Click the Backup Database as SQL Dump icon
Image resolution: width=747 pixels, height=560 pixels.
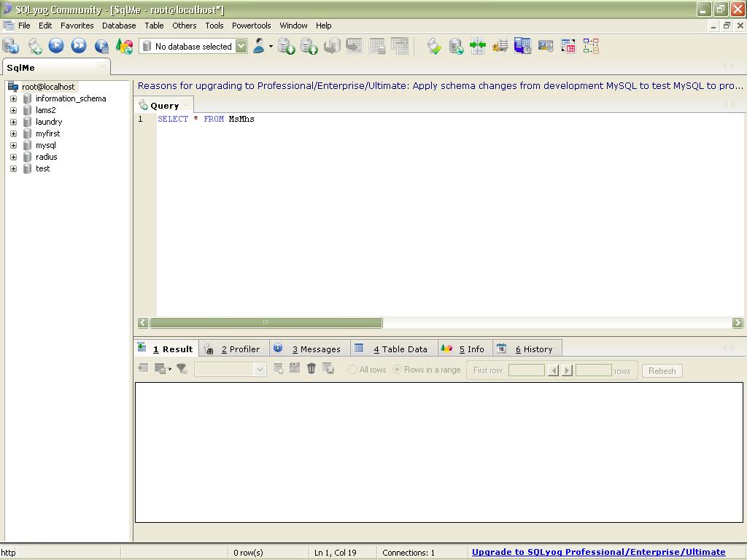[309, 46]
